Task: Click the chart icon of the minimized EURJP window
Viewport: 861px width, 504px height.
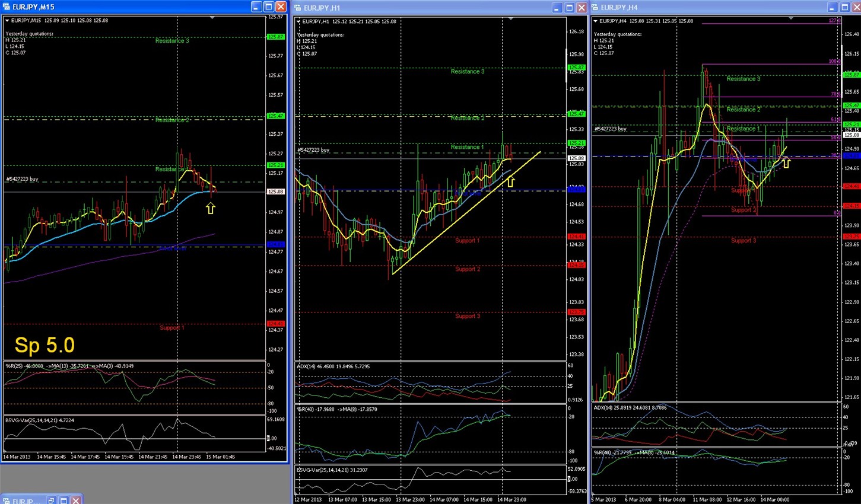Action: [6, 501]
